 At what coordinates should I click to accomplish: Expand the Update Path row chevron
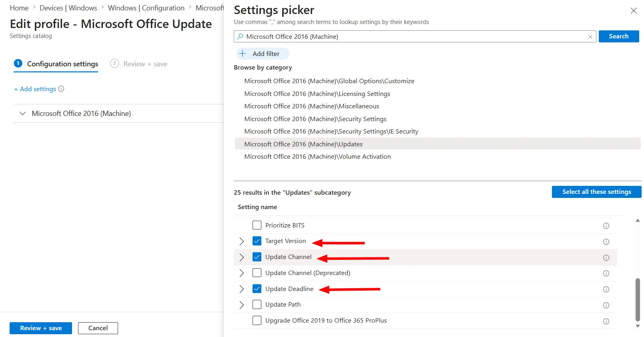pos(241,305)
